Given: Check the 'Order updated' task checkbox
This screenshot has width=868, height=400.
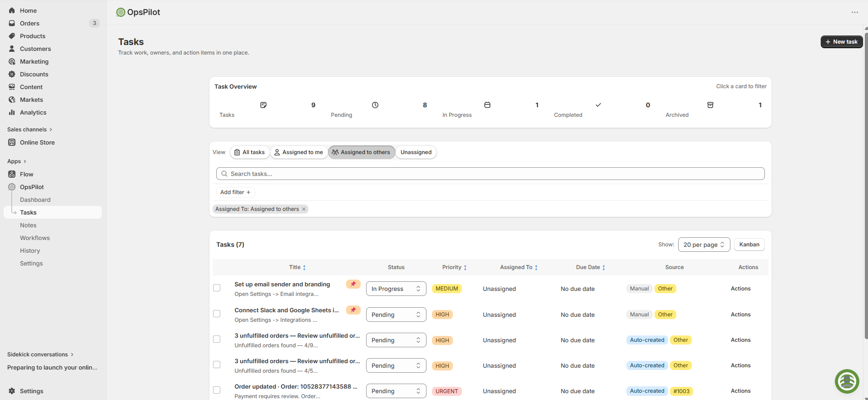Looking at the screenshot, I should (x=217, y=390).
